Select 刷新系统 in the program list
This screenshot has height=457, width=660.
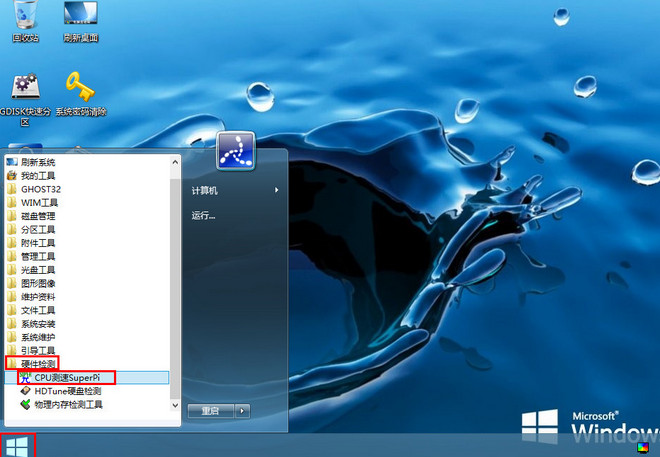(38, 162)
